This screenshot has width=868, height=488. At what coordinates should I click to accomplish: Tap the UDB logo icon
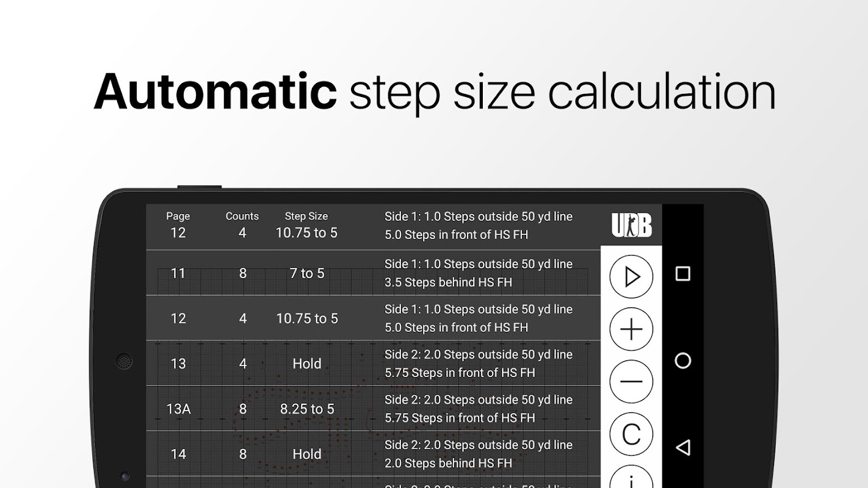(632, 225)
